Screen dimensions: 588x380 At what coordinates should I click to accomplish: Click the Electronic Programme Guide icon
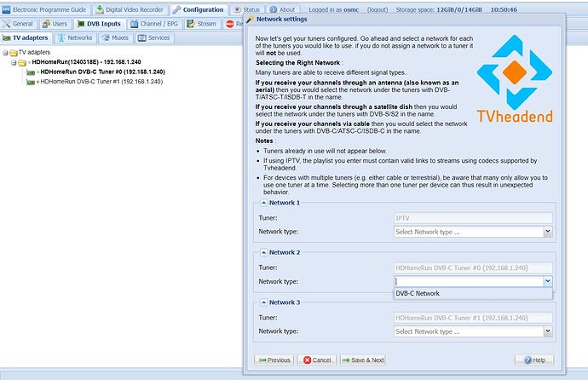6,9
